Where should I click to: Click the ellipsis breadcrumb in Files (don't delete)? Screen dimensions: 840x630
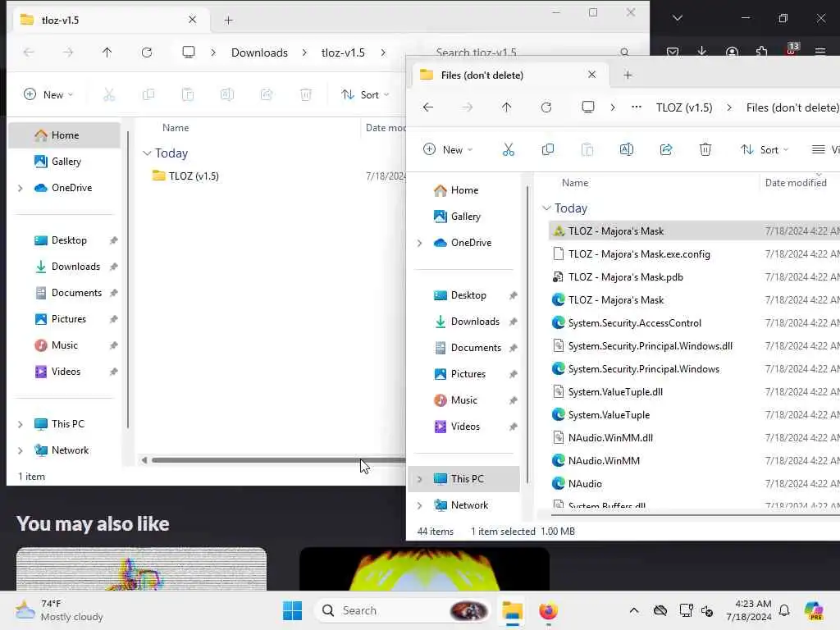[x=637, y=107]
